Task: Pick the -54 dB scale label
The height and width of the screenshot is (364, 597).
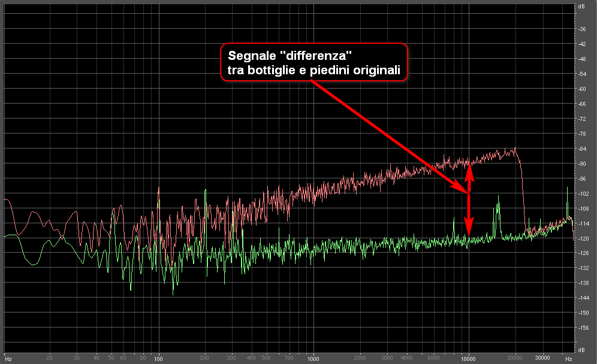Action: click(x=582, y=74)
